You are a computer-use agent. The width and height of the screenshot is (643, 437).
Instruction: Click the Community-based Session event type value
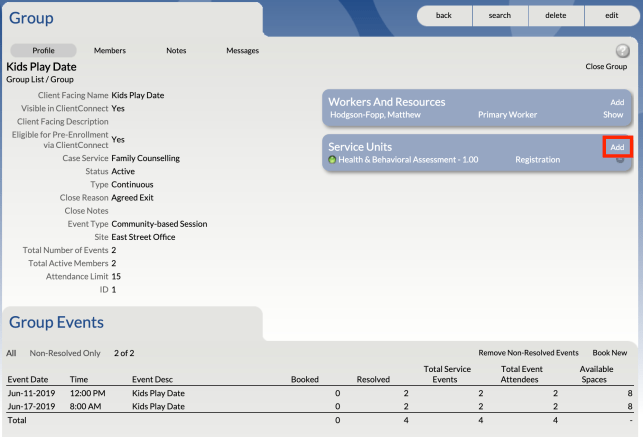159,224
